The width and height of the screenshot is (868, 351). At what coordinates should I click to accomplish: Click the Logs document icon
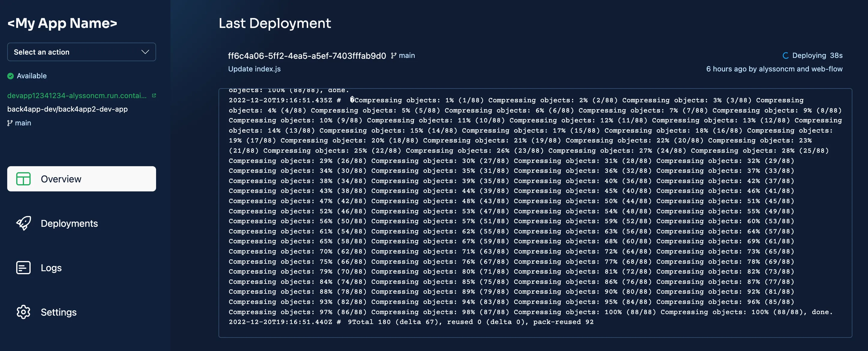click(23, 268)
